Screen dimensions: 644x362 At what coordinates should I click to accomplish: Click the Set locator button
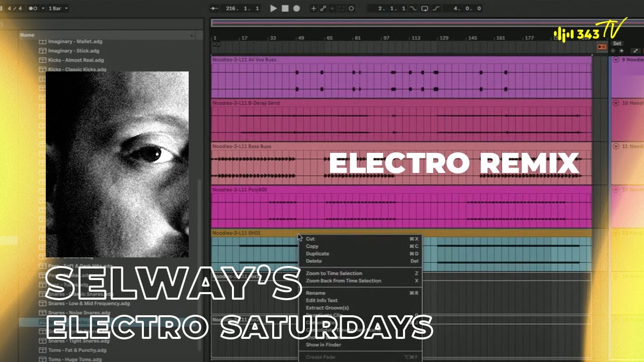pos(617,44)
